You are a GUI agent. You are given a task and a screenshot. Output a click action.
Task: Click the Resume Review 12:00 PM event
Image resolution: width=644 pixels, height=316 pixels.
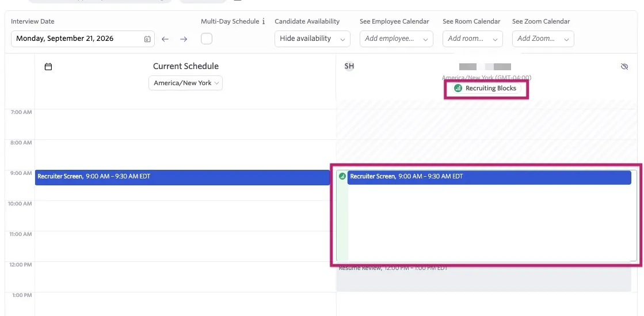[x=483, y=278]
